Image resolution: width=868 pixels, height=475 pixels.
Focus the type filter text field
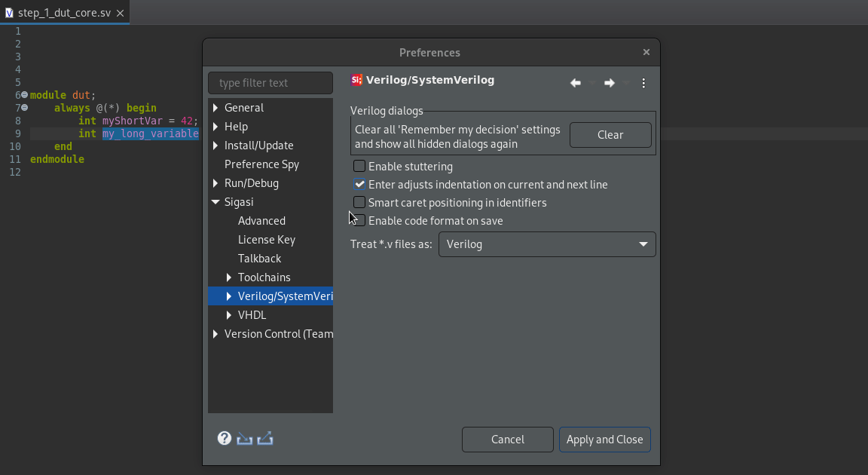coord(270,83)
